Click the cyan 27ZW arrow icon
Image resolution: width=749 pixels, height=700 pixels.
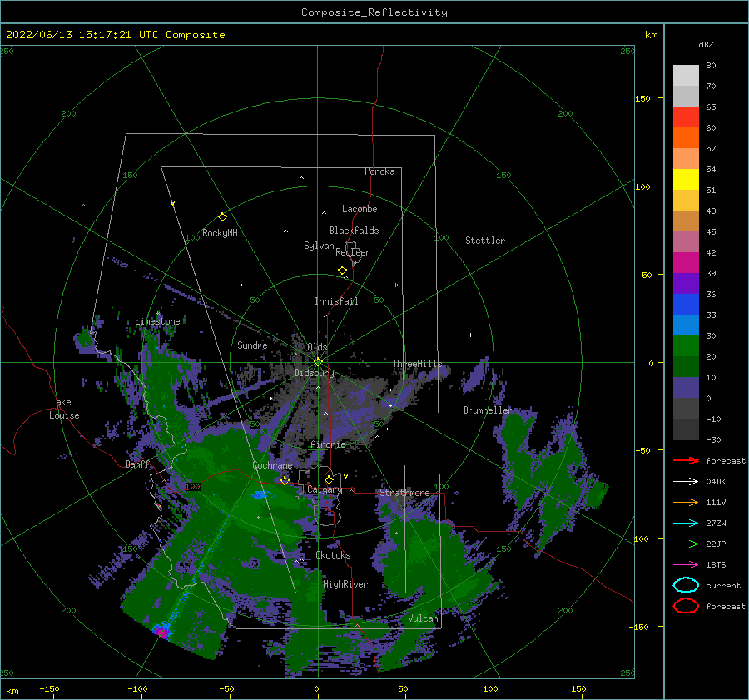pos(686,524)
